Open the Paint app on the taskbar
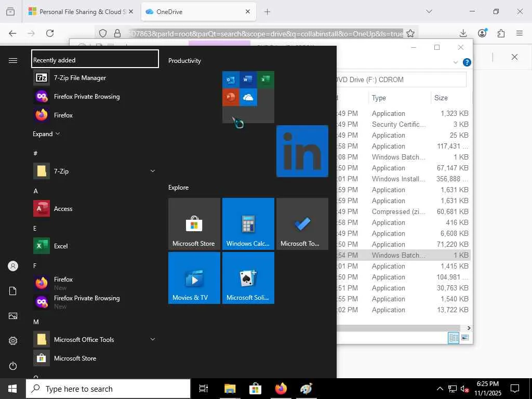 [x=306, y=389]
